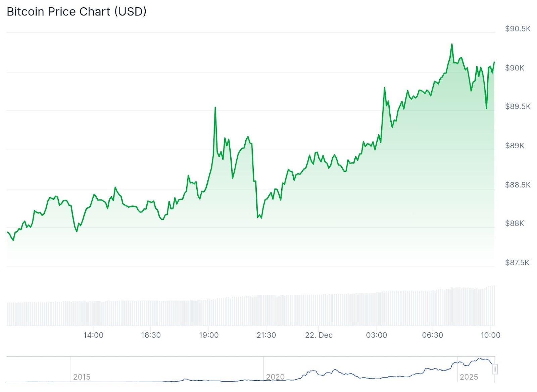
Task: Click the 22. Dec date label
Action: click(x=319, y=335)
